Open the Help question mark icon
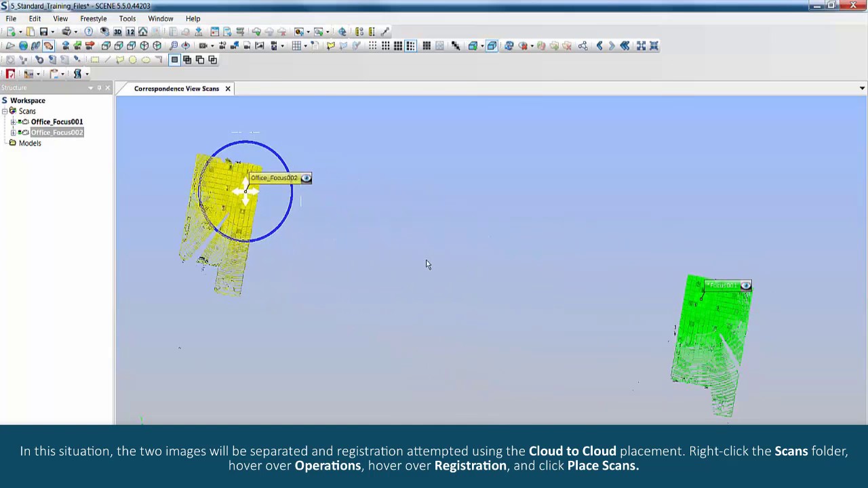Screen dimensions: 868x488 (89, 32)
